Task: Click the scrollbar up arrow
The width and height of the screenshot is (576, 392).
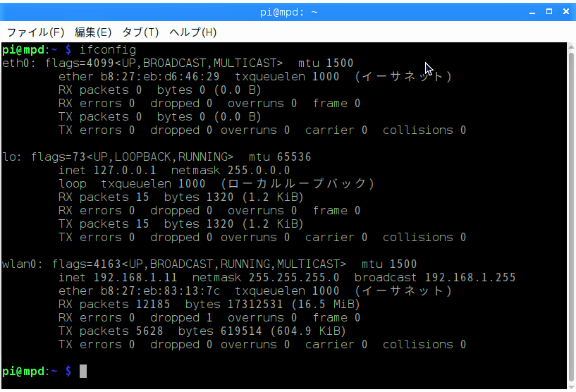Action: click(571, 47)
